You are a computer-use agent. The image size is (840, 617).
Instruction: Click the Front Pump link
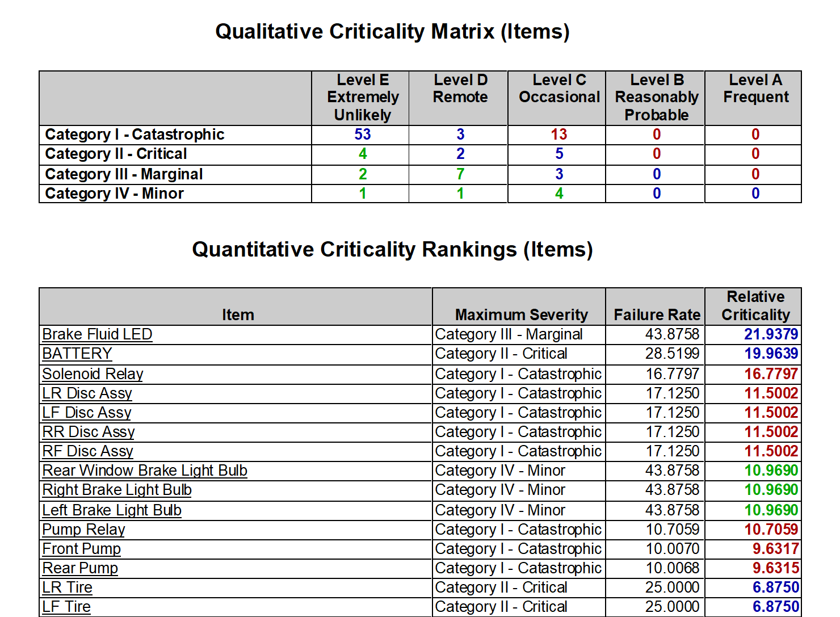(x=82, y=549)
